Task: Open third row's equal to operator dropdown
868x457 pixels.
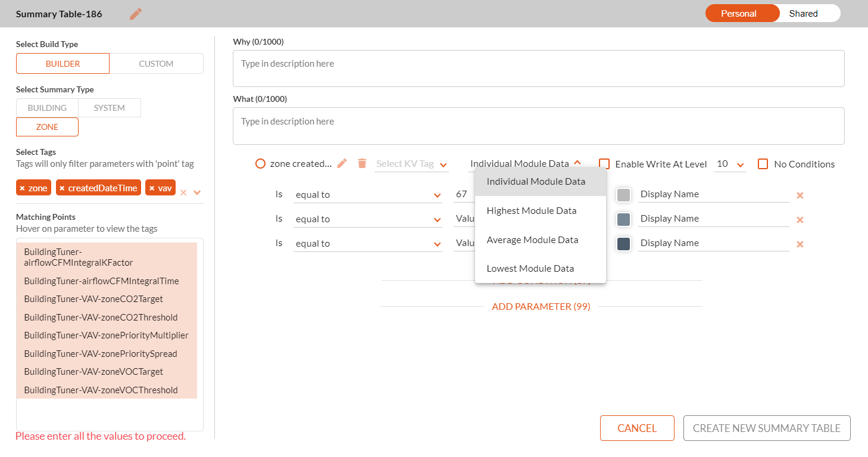Action: tap(368, 244)
